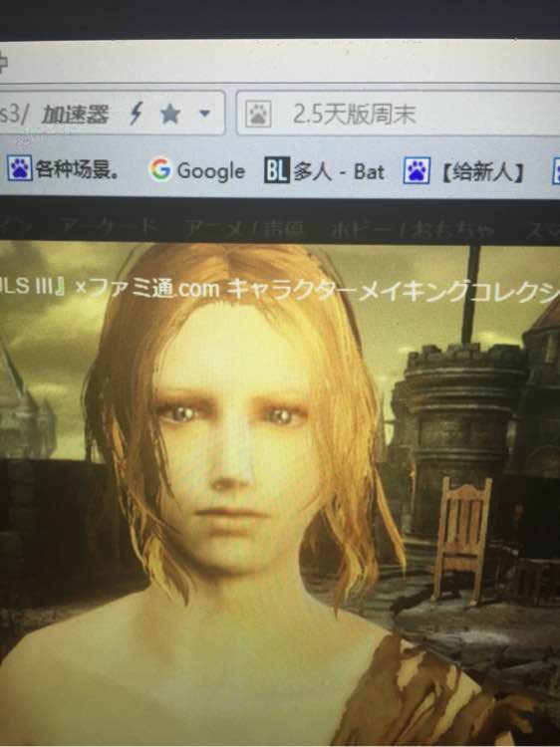The height and width of the screenshot is (747, 560).
Task: Click the BL favicon in bookmarks bar
Action: click(276, 170)
